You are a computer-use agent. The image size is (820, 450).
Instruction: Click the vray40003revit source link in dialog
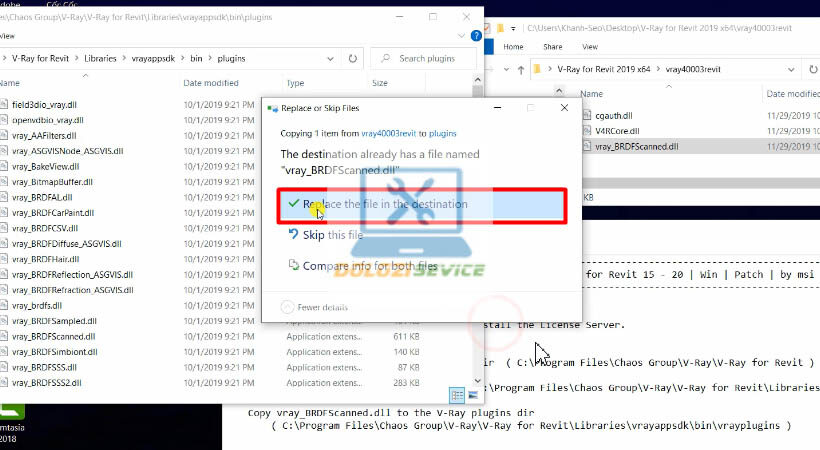(x=388, y=132)
